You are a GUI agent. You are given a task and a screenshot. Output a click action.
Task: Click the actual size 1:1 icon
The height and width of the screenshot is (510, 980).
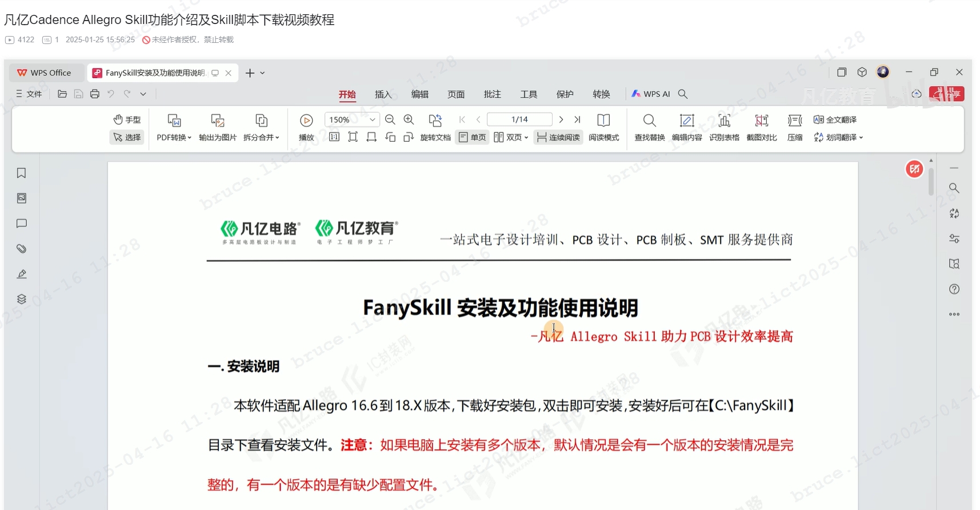334,137
